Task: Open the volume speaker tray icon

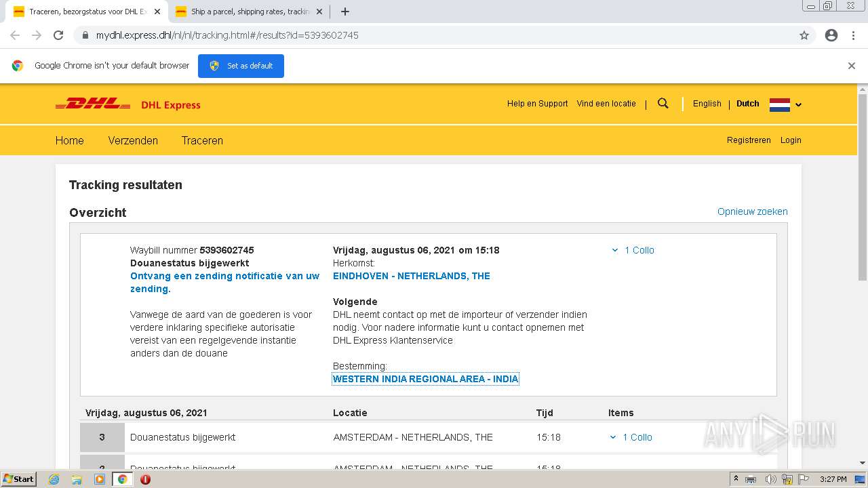Action: pyautogui.click(x=770, y=479)
